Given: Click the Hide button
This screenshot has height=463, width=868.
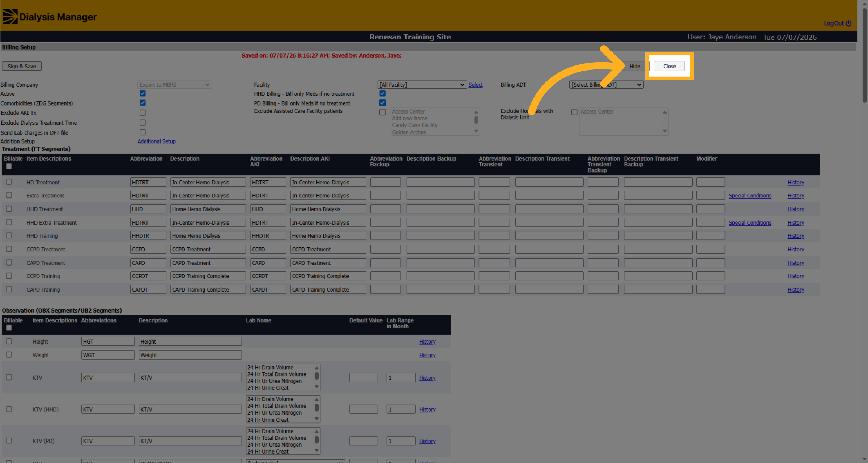Looking at the screenshot, I should point(634,66).
